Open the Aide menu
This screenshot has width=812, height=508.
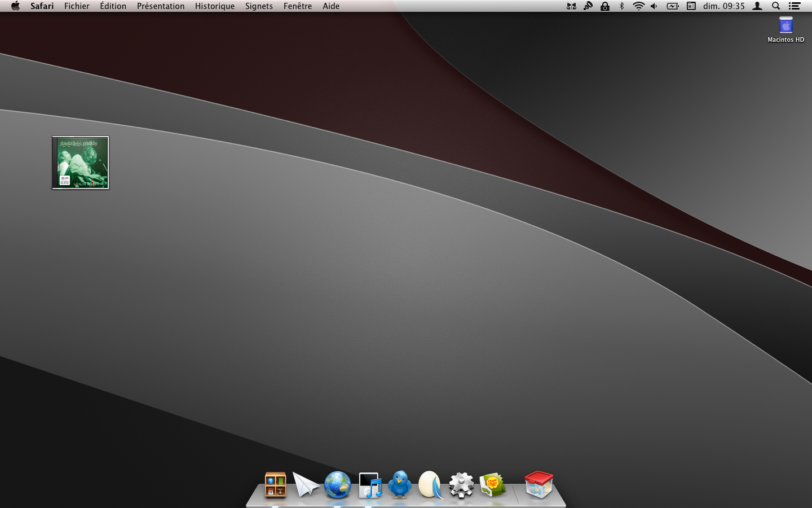tap(331, 6)
